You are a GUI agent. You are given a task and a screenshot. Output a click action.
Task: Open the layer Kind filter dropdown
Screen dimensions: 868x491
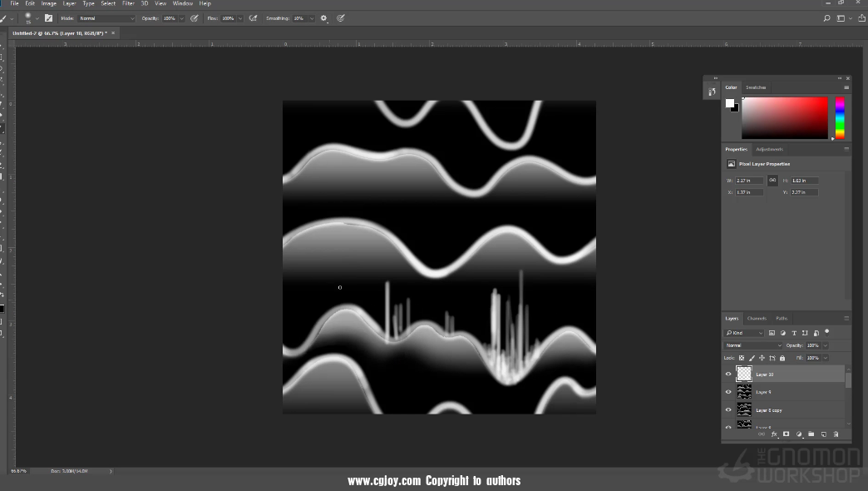click(x=744, y=333)
